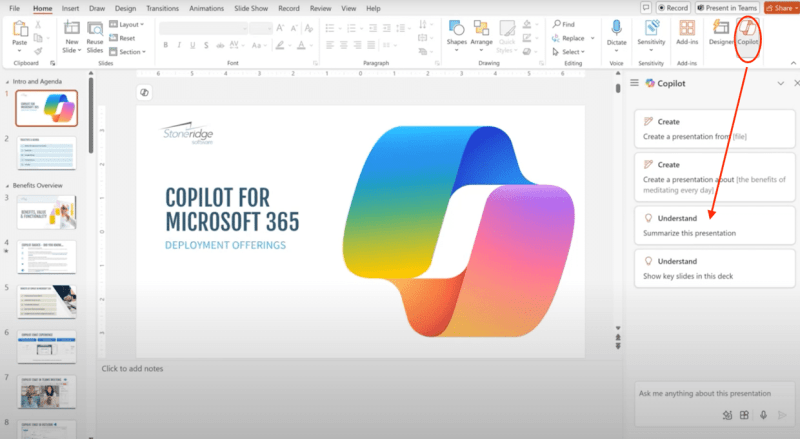
Task: Click slide thumbnail pane scrollbar
Action: 91,114
